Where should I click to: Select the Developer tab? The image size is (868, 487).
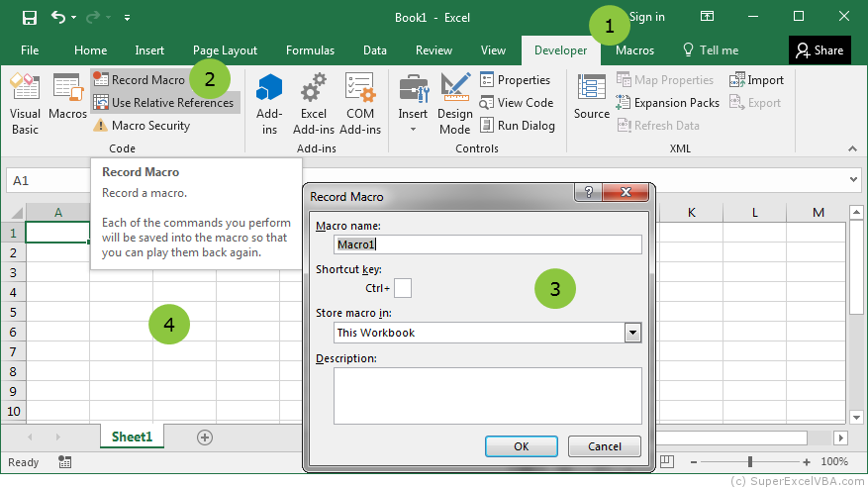[x=561, y=50]
